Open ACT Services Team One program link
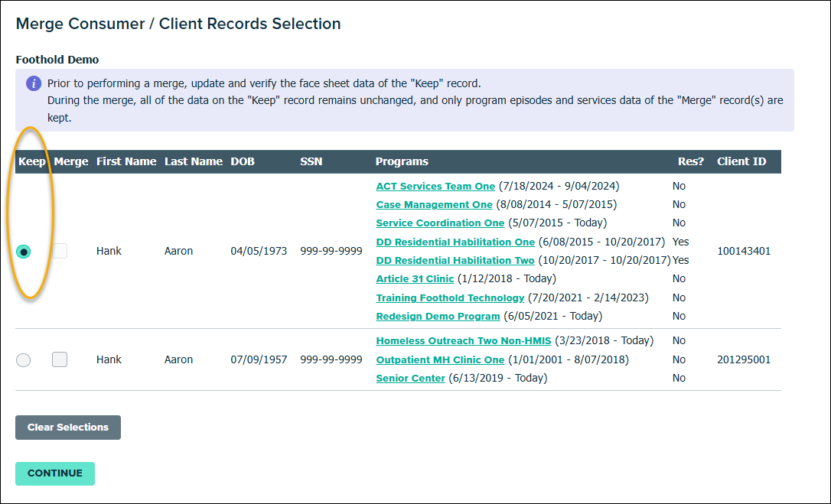This screenshot has height=504, width=831. pos(435,186)
